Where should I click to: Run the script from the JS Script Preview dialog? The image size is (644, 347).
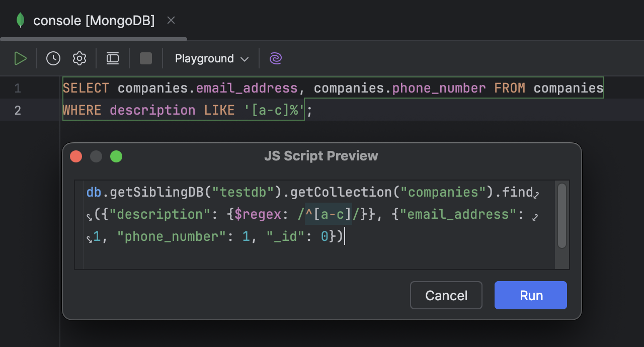[530, 295]
